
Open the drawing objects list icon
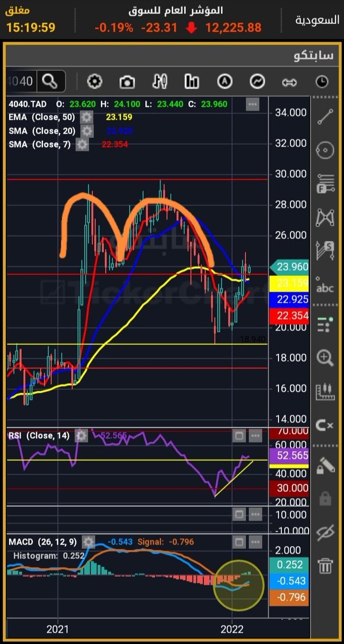click(x=325, y=324)
